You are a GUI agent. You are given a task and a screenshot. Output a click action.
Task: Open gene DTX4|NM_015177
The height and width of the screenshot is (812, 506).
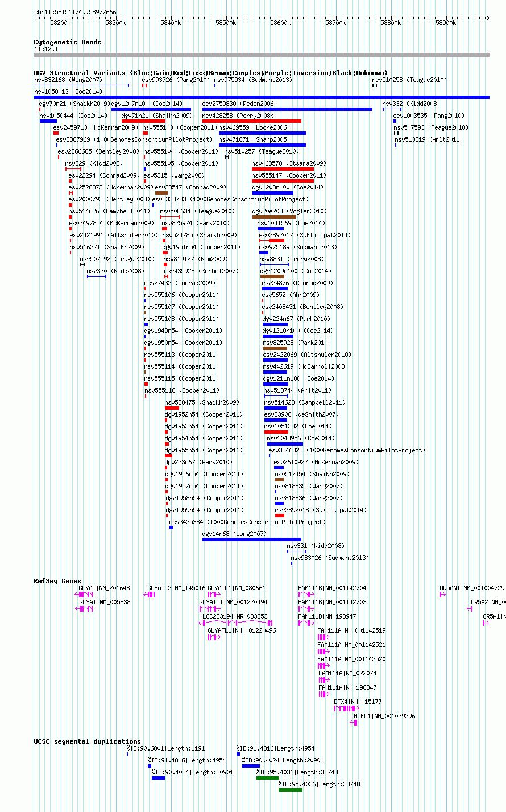pyautogui.click(x=358, y=702)
